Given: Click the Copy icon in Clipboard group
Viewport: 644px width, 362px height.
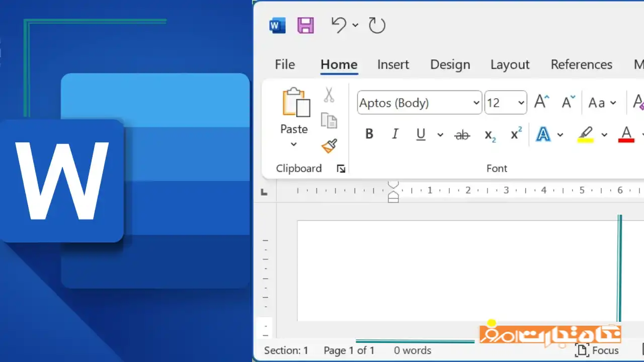Looking at the screenshot, I should (x=329, y=120).
